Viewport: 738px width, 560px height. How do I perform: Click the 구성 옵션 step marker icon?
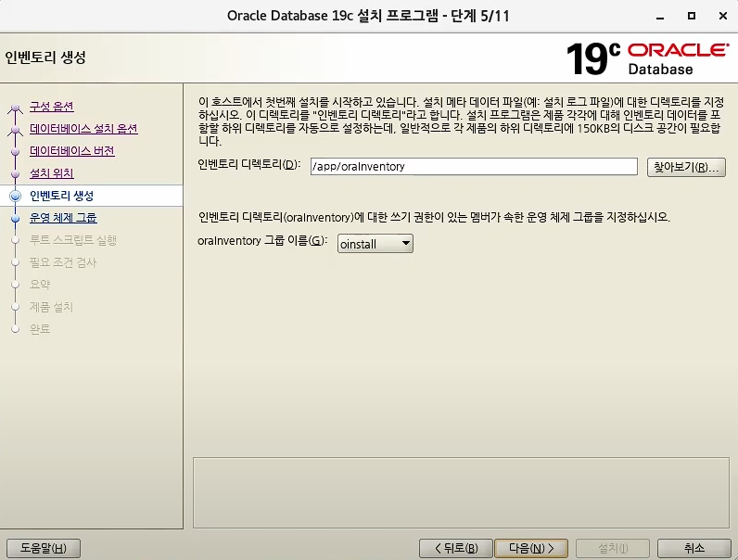15,108
